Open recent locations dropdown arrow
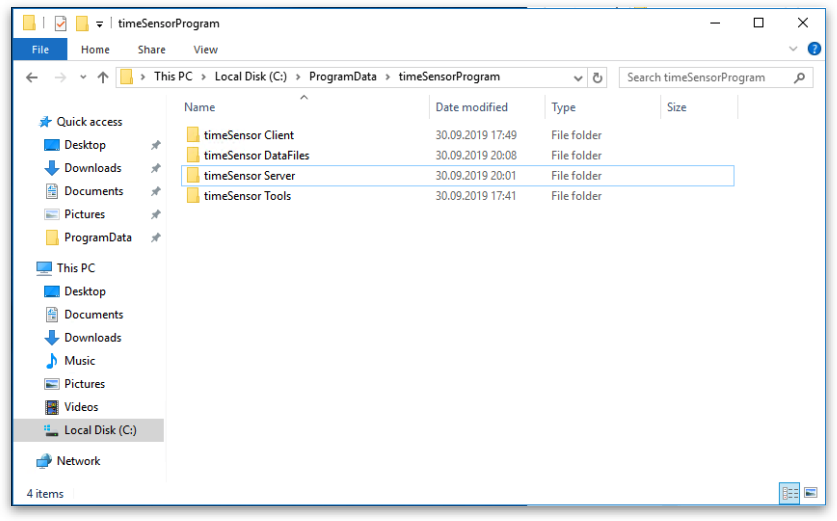The image size is (837, 521). click(x=83, y=77)
